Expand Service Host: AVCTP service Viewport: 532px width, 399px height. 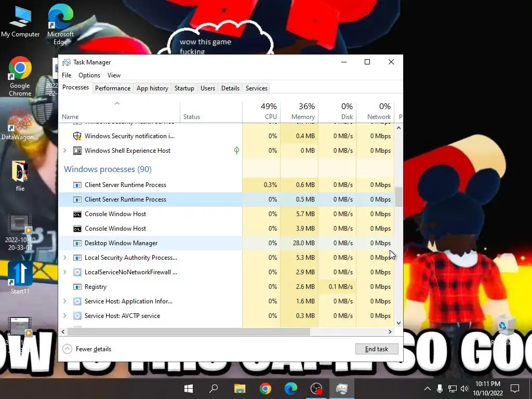65,316
